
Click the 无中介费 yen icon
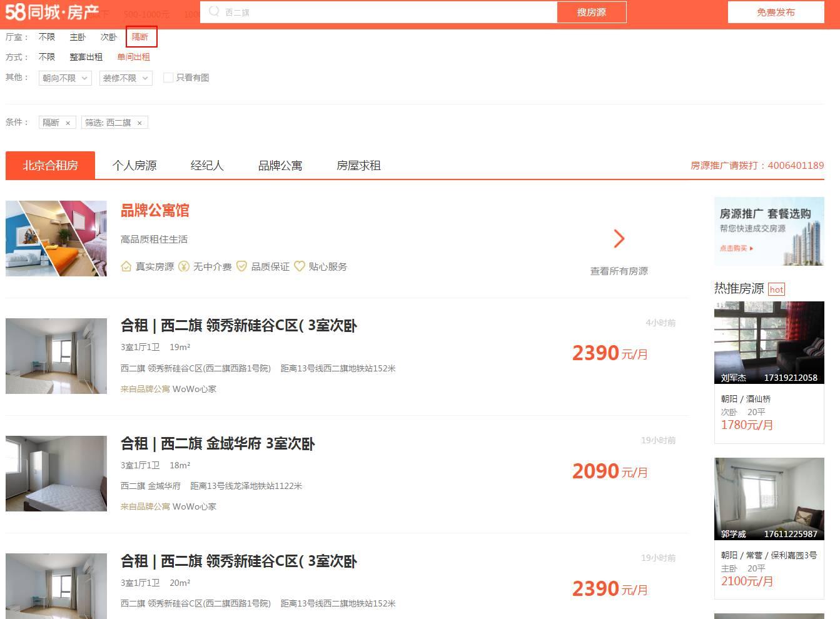[x=183, y=266]
